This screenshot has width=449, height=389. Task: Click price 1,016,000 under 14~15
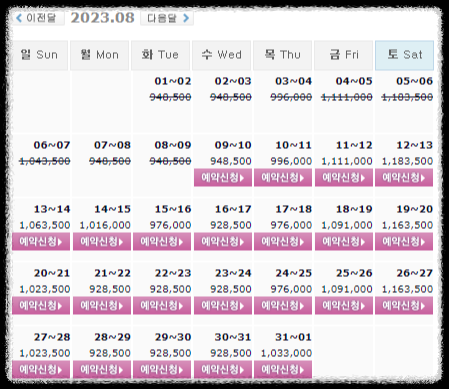point(105,225)
